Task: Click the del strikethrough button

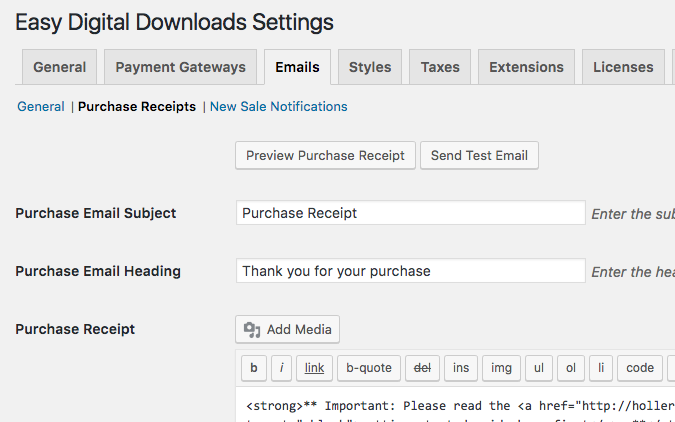Action: coord(422,368)
